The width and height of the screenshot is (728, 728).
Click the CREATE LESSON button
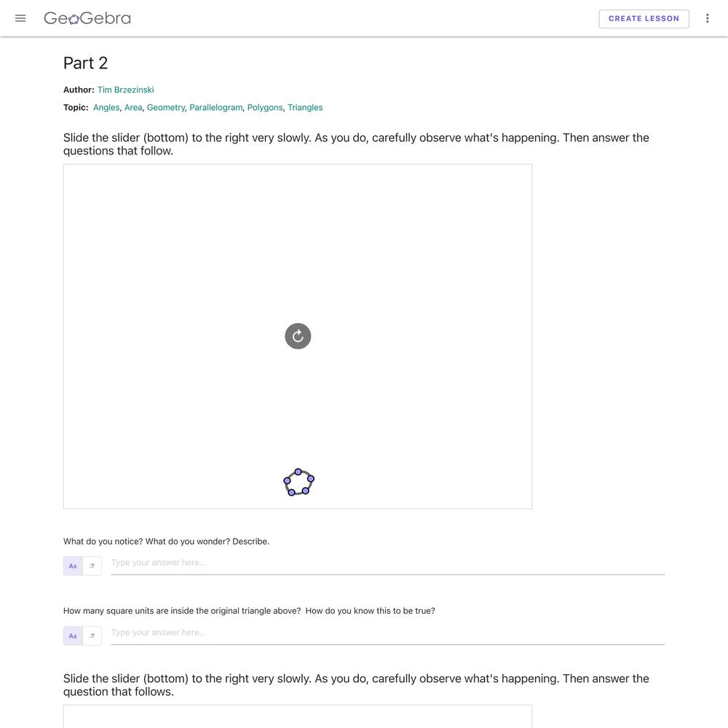click(x=644, y=19)
